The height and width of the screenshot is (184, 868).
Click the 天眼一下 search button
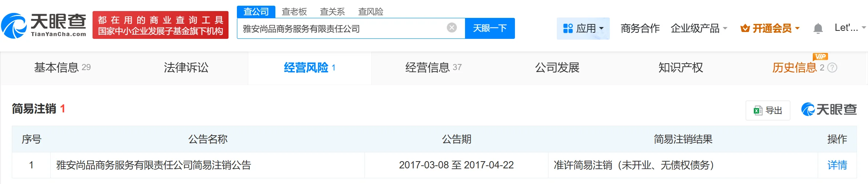(490, 28)
